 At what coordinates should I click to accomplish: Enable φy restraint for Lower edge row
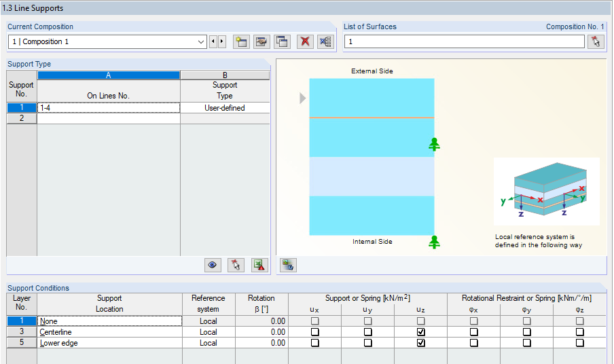[x=526, y=343]
